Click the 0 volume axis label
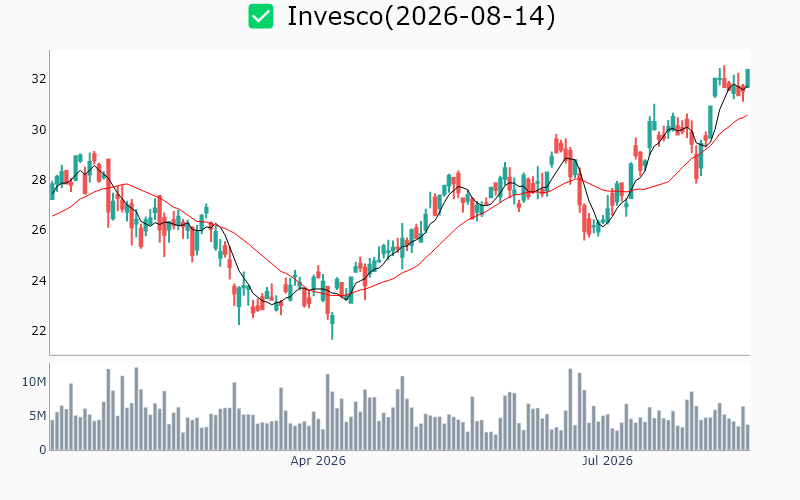This screenshot has height=500, width=800. pyautogui.click(x=43, y=449)
